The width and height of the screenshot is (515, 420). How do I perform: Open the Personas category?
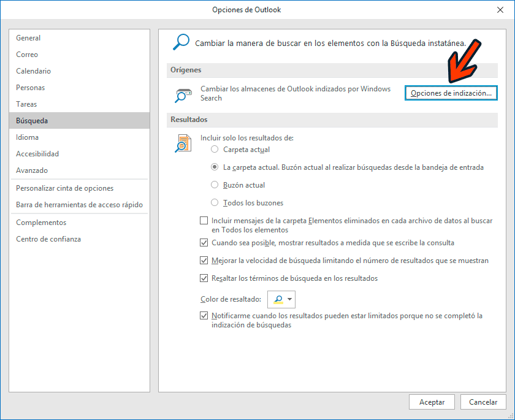[x=80, y=88]
